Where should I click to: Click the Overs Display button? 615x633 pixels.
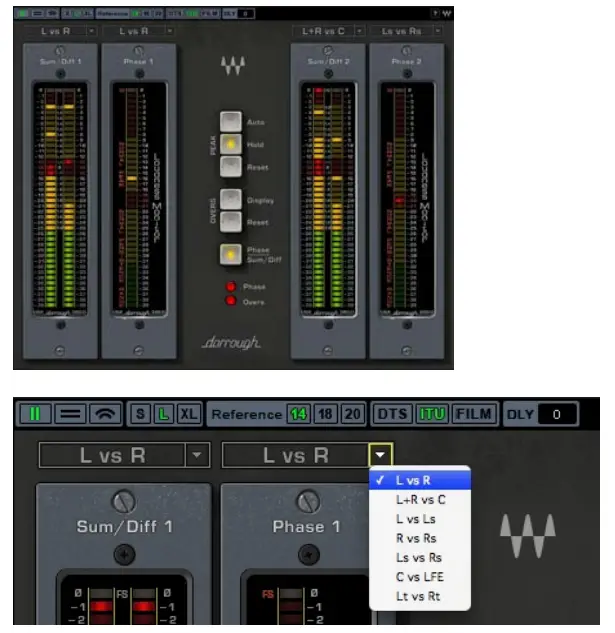(x=231, y=199)
